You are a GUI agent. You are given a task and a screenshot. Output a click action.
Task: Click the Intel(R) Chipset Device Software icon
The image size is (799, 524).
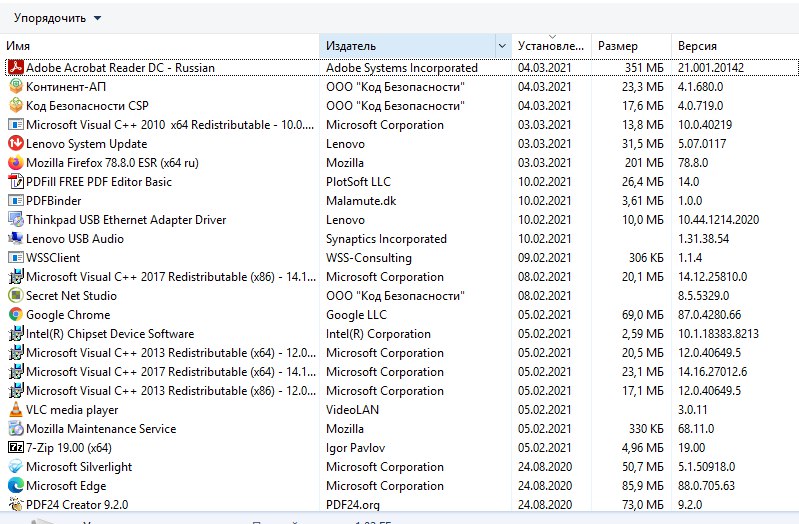point(16,333)
